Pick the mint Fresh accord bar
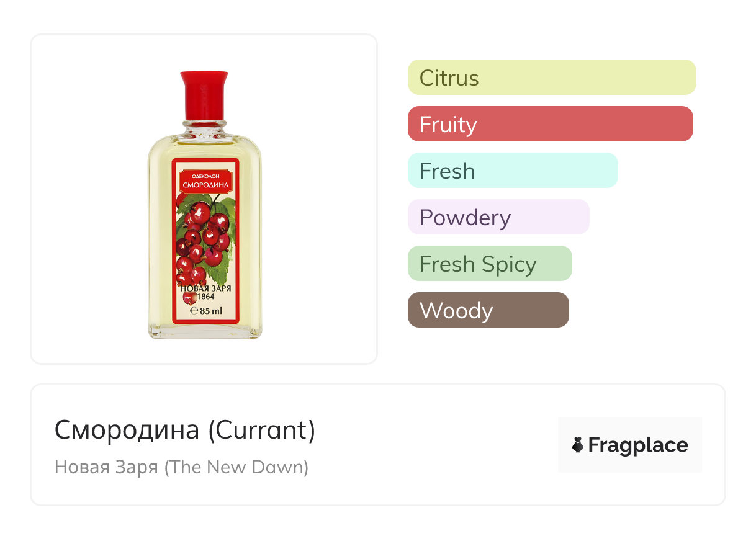Viewport: 756px width, 536px height. point(513,171)
